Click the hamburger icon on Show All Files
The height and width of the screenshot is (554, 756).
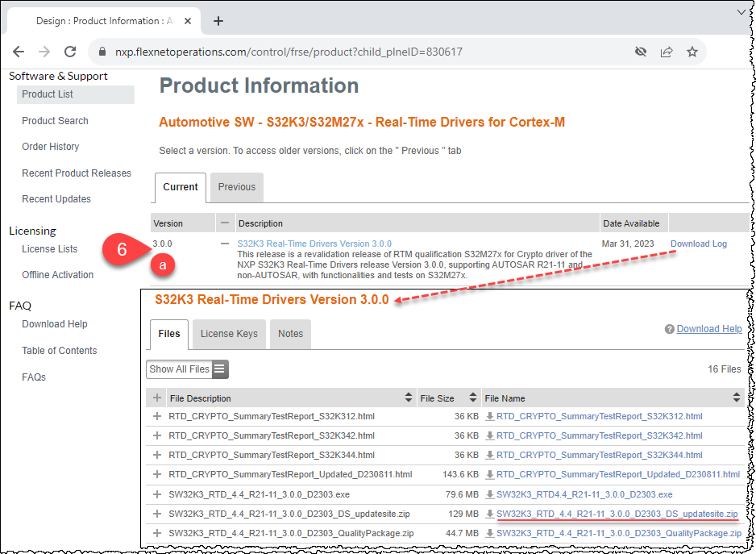tap(219, 369)
